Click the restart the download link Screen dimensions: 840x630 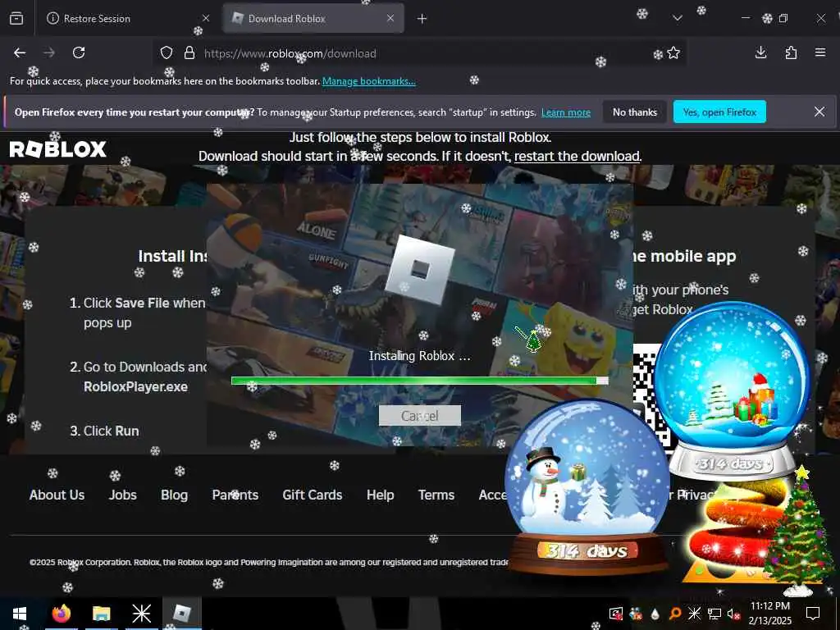(x=577, y=157)
